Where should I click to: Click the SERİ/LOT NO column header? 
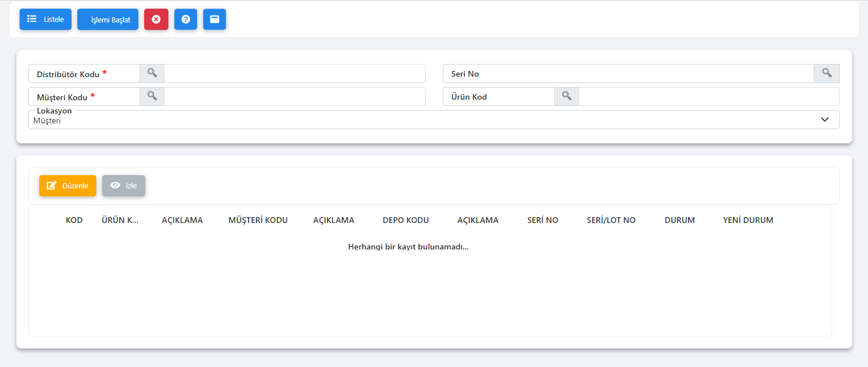pyautogui.click(x=611, y=220)
